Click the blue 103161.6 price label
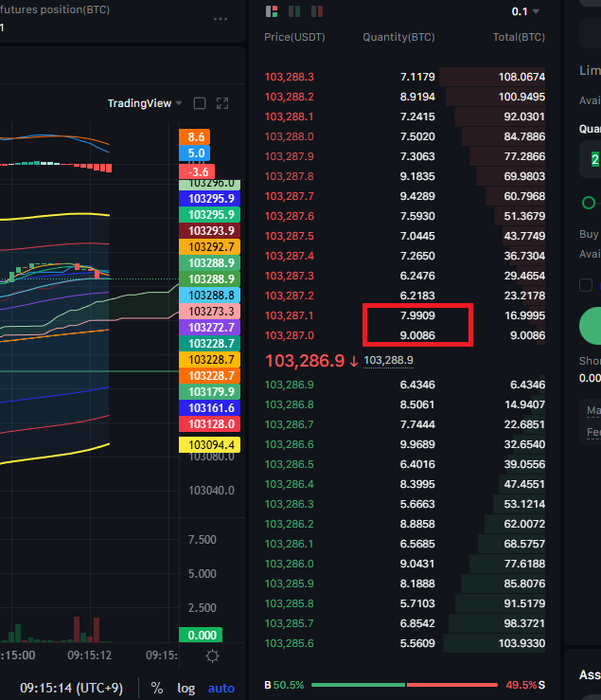This screenshot has width=601, height=700. pyautogui.click(x=210, y=407)
